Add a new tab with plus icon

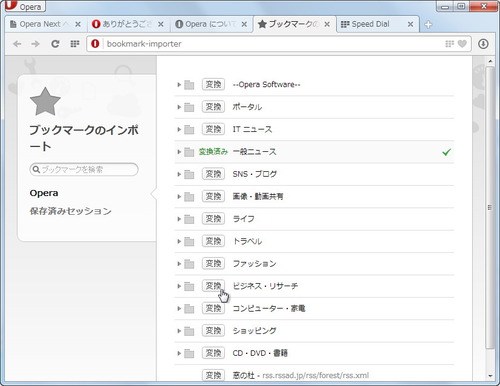(x=428, y=24)
